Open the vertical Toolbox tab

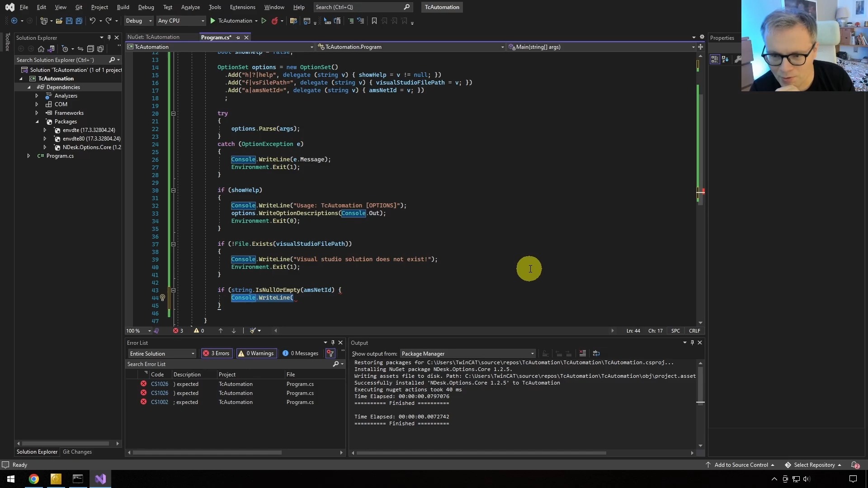(7, 42)
